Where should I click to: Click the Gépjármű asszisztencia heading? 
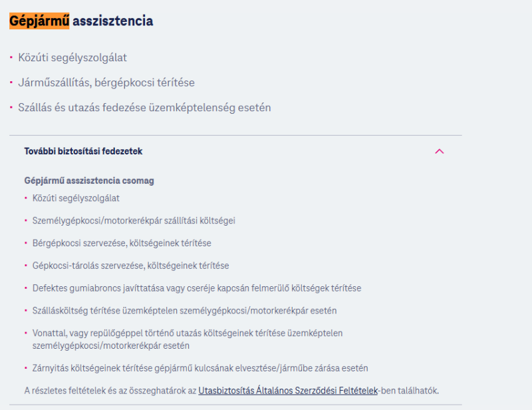coord(81,21)
